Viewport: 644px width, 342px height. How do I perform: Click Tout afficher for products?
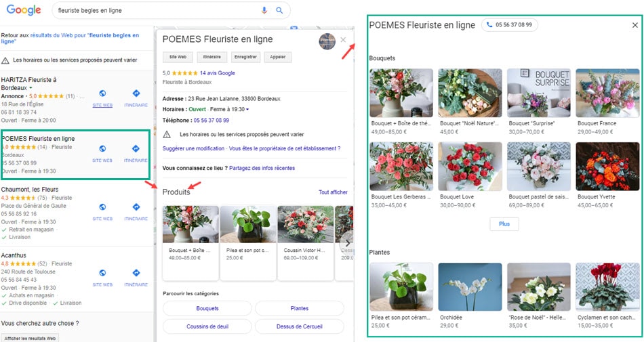(x=333, y=192)
